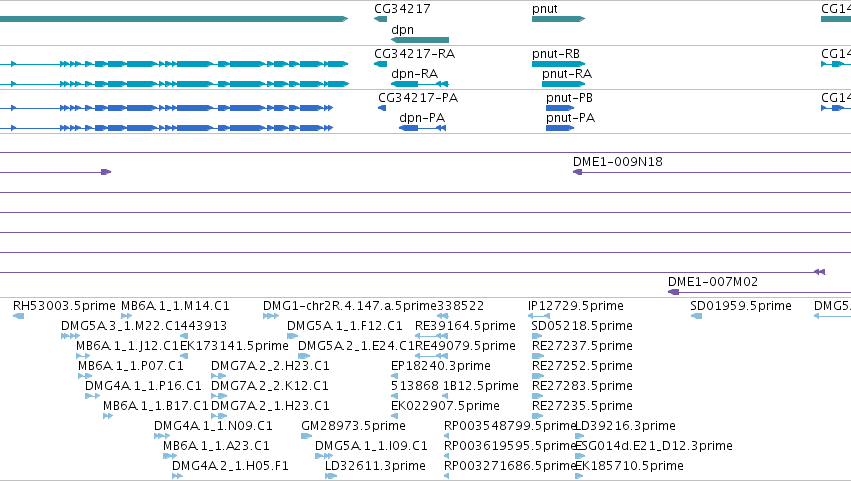
Task: Click the DMG4A.1_1.P16.C1 label
Action: point(143,386)
